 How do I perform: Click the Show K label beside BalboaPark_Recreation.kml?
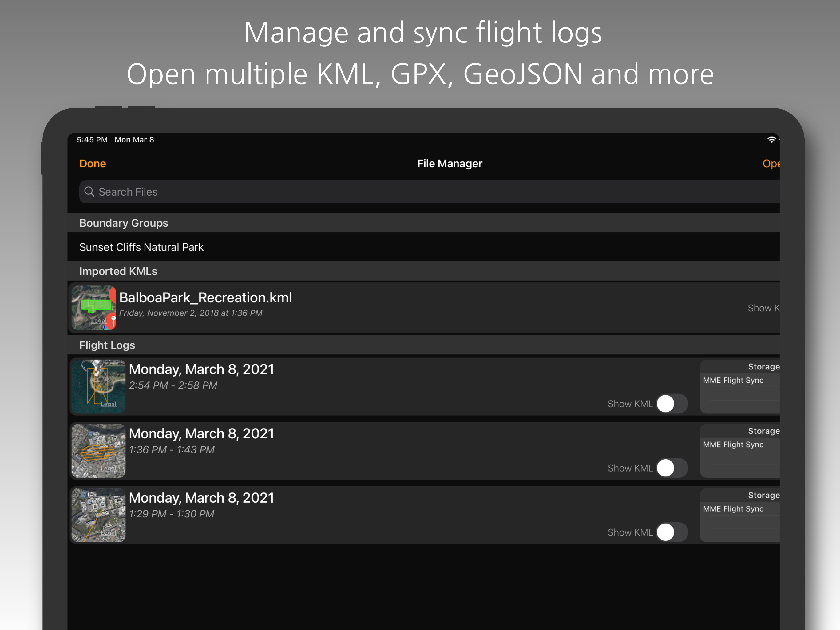pos(763,308)
